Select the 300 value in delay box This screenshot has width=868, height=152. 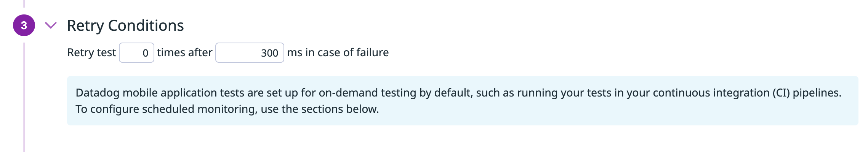tap(269, 53)
